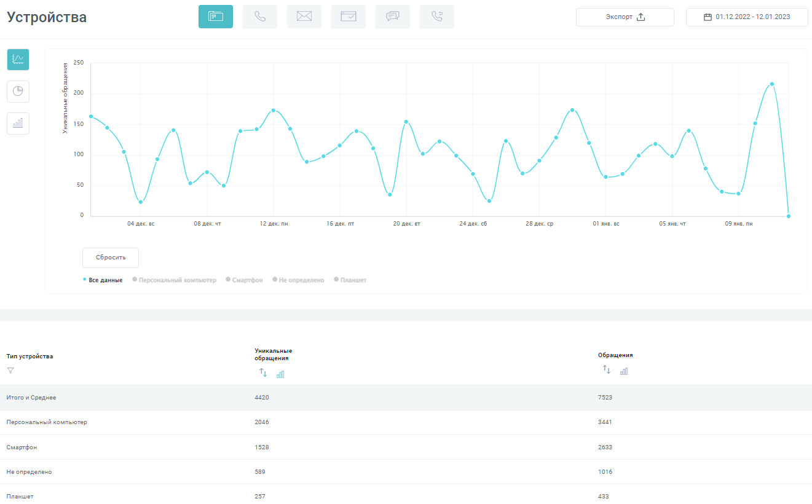Select the envelope email channel icon
This screenshot has width=812, height=504.
tap(304, 17)
